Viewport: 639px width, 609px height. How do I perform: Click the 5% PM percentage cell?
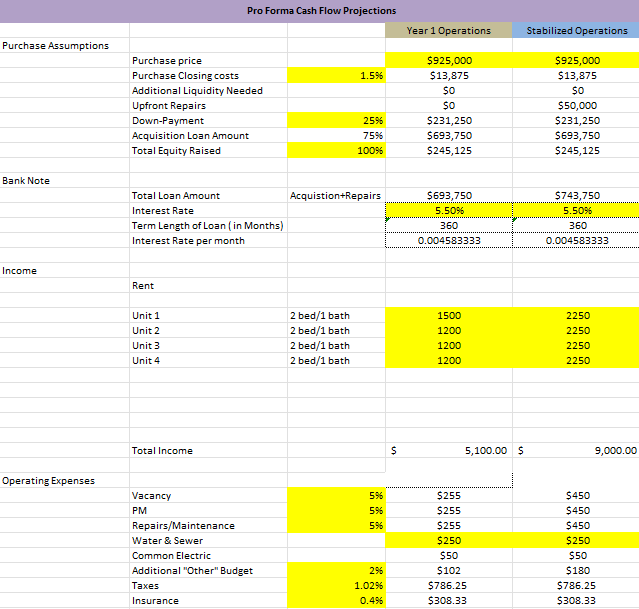336,511
